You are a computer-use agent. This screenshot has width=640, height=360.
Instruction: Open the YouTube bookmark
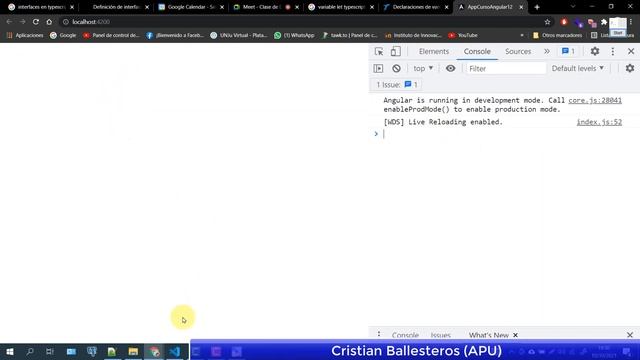(463, 36)
